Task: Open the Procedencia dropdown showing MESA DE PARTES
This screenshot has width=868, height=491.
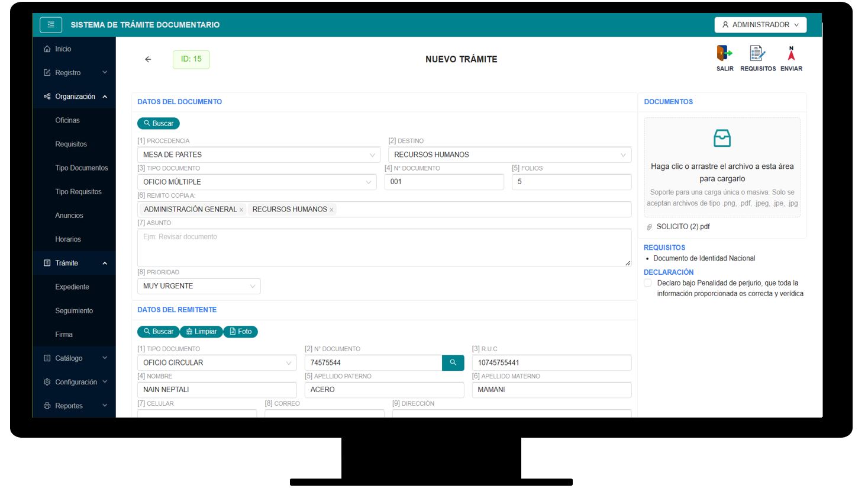Action: click(x=259, y=155)
